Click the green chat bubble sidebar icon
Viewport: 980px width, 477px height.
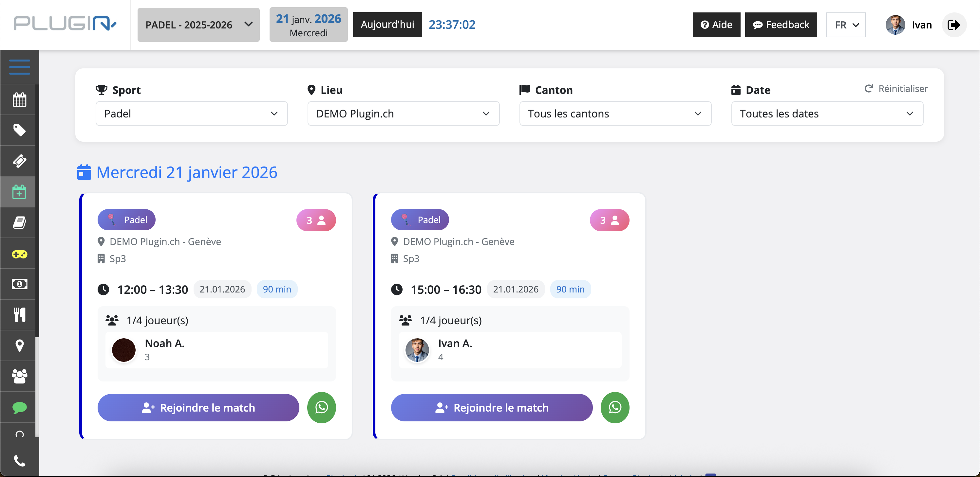click(19, 407)
